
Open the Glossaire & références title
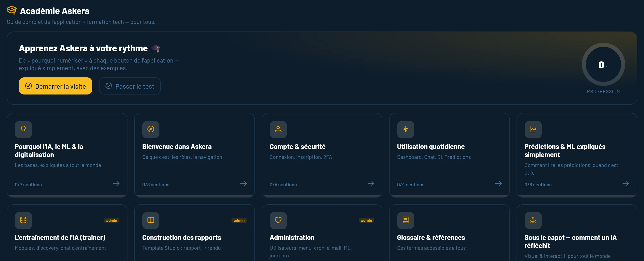(x=431, y=238)
